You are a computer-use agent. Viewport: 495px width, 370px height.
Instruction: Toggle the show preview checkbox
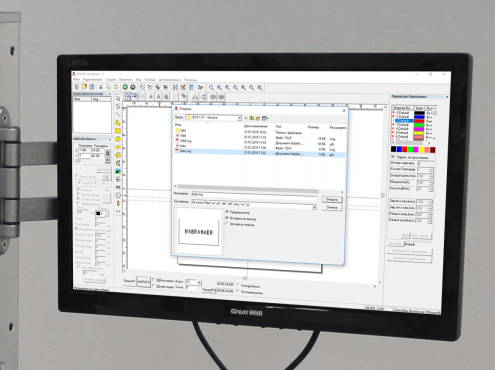(x=227, y=212)
